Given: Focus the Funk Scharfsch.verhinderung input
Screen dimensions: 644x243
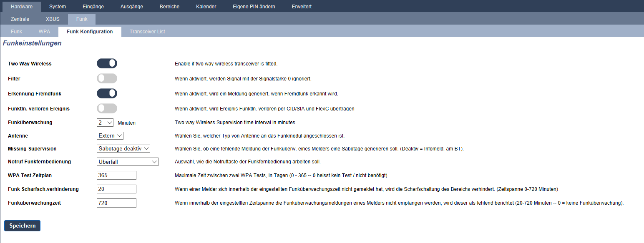Looking at the screenshot, I should (x=116, y=189).
